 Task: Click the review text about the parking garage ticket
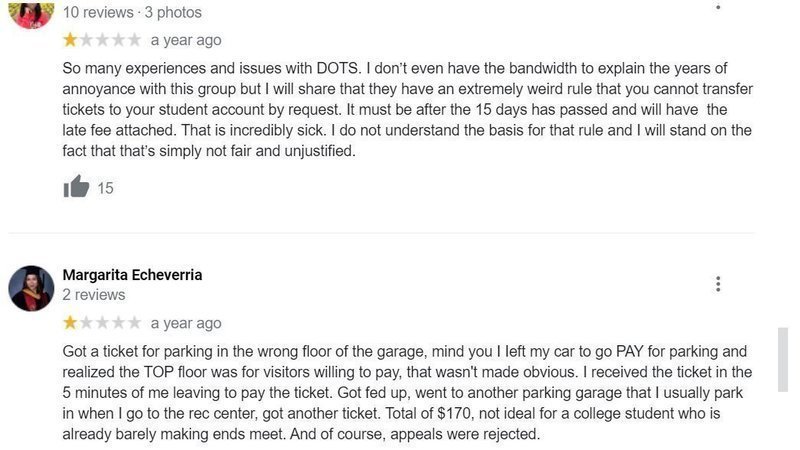point(400,392)
